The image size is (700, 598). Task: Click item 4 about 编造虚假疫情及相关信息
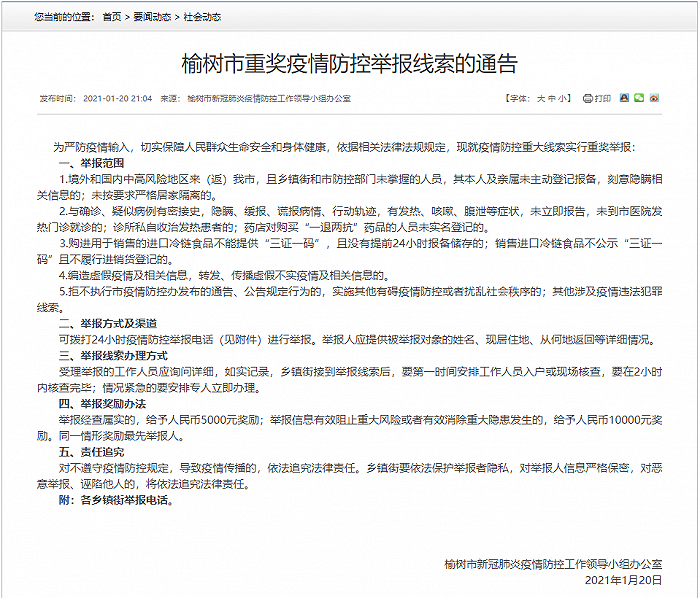pyautogui.click(x=225, y=275)
